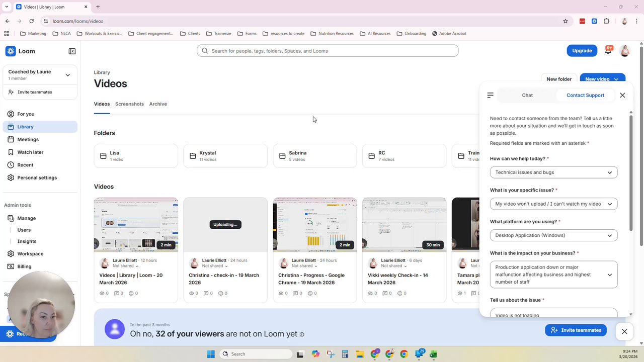Open Meetings in the sidebar
The image size is (644, 362).
(x=40, y=139)
